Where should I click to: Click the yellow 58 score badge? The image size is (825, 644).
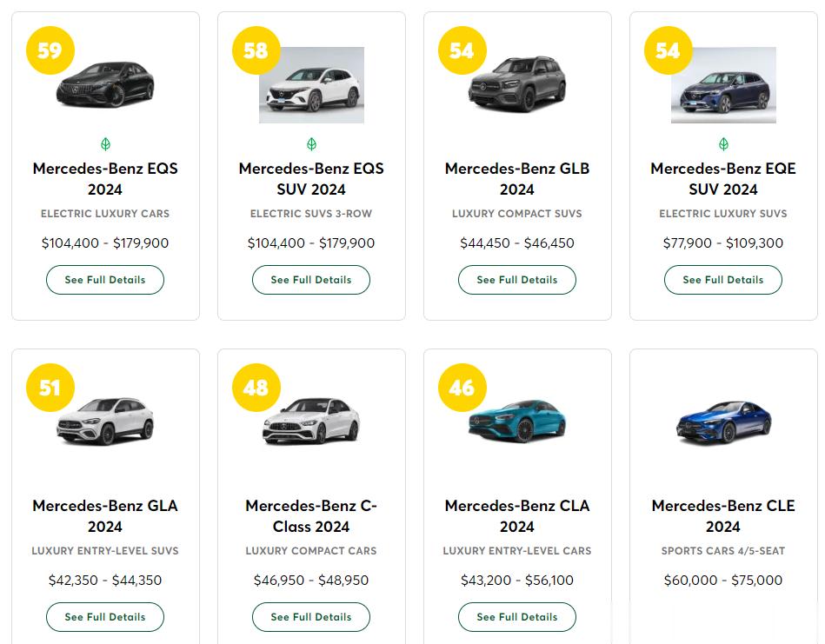[256, 50]
